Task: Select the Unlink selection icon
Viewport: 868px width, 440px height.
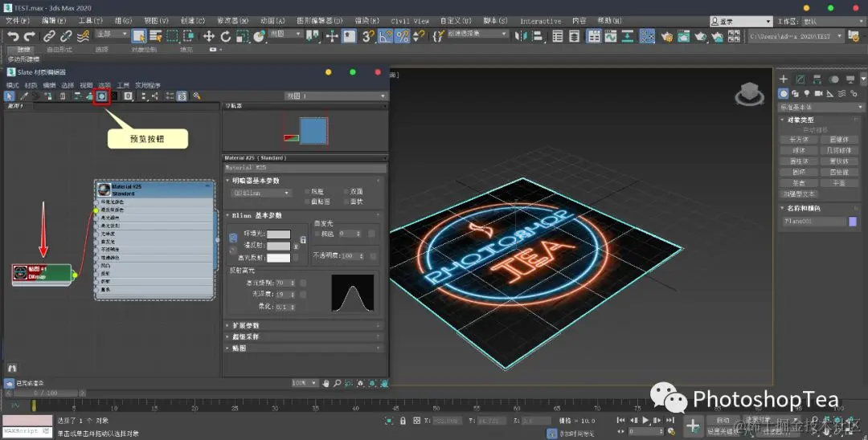Action: coord(66,36)
